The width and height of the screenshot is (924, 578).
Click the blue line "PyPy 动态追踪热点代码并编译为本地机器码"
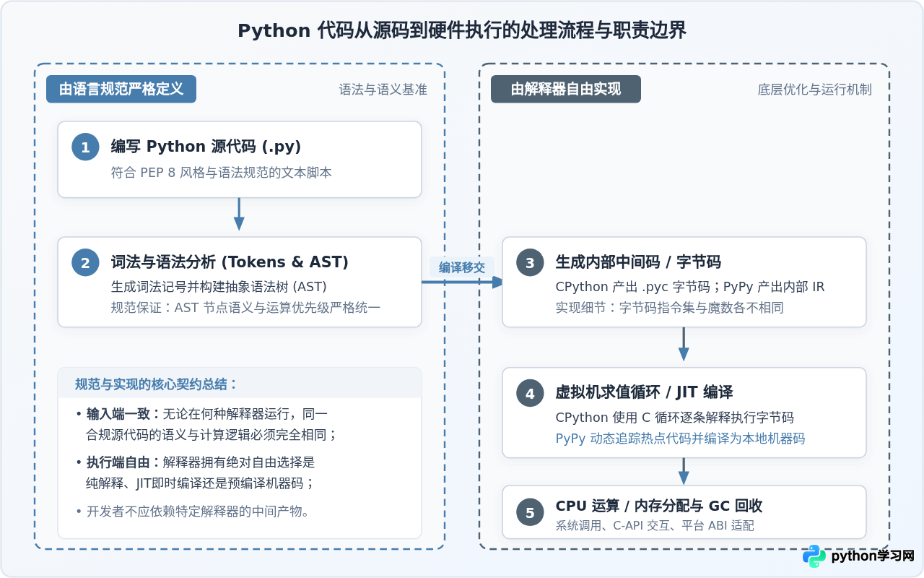[x=680, y=439]
